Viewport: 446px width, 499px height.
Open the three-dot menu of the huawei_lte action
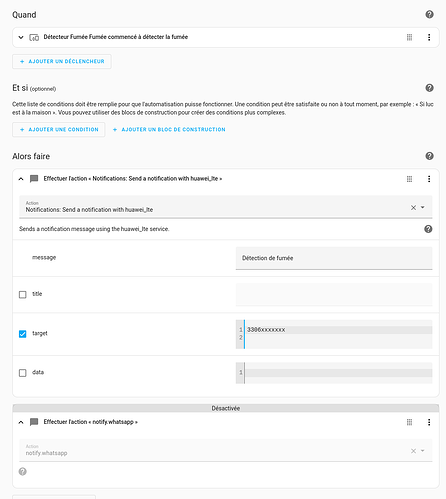[x=429, y=179]
